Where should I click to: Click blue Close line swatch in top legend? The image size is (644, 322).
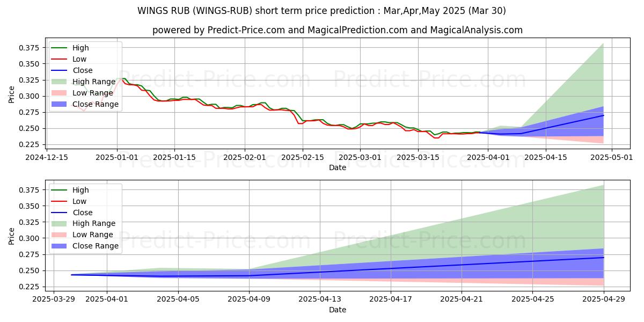[61, 71]
